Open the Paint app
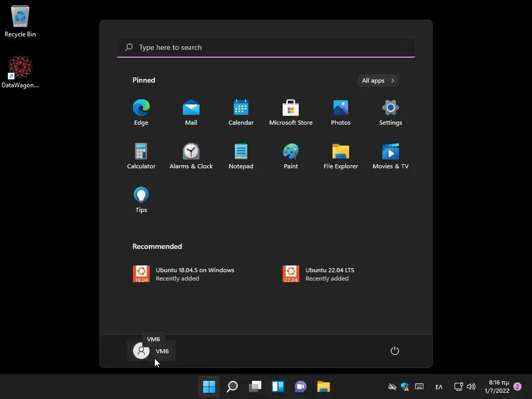This screenshot has width=532, height=399. 291,156
